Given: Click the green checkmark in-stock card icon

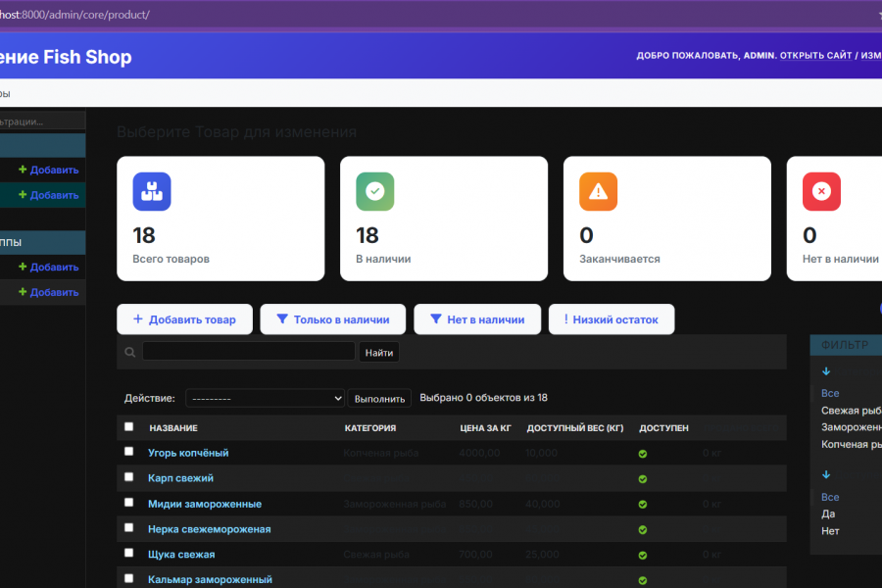Looking at the screenshot, I should tap(374, 191).
